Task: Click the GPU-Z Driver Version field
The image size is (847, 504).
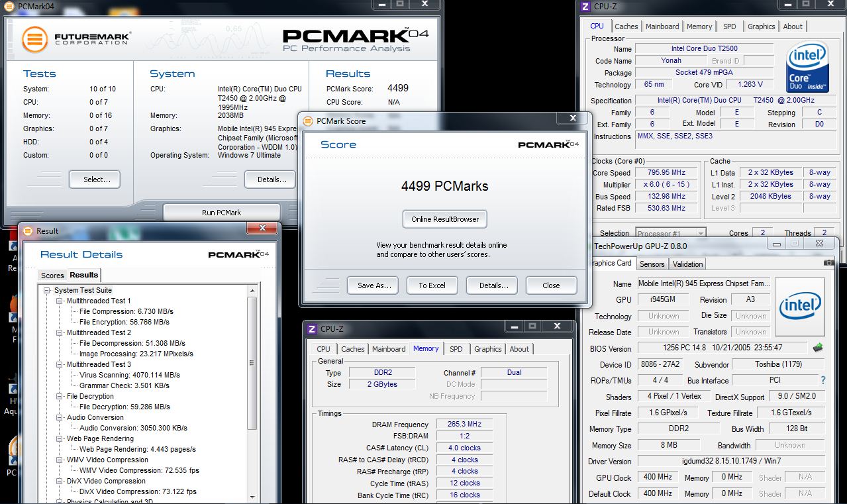Action: [731, 461]
